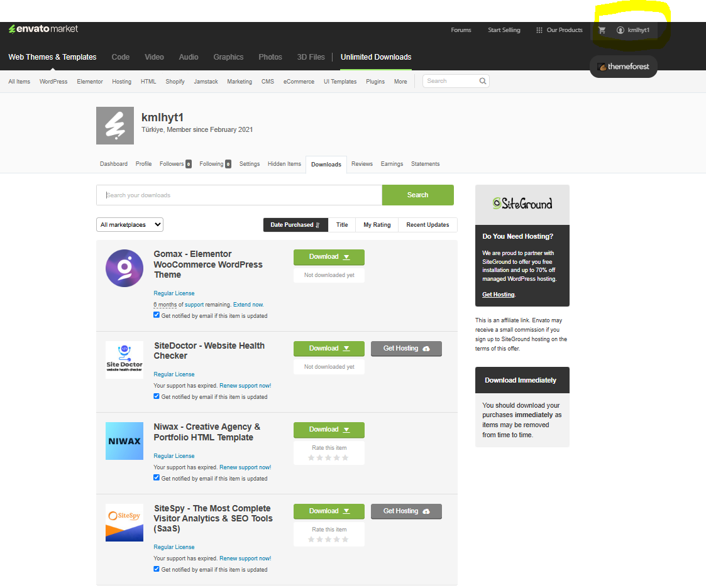The height and width of the screenshot is (588, 706).
Task: Sort downloads by Title
Action: click(x=342, y=225)
